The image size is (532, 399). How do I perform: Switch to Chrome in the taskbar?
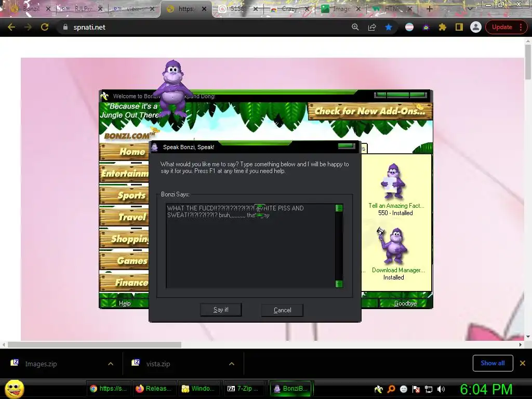tap(108, 389)
